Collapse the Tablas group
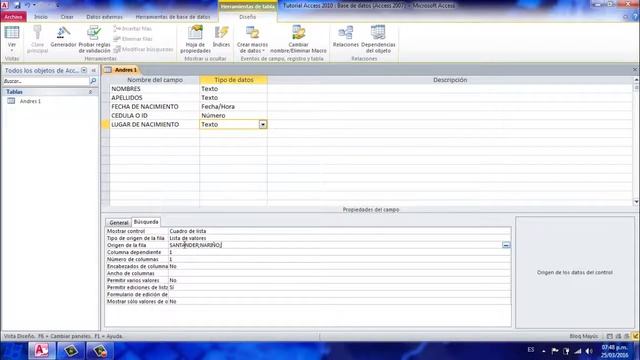Viewport: 640px width, 360px height. point(90,92)
